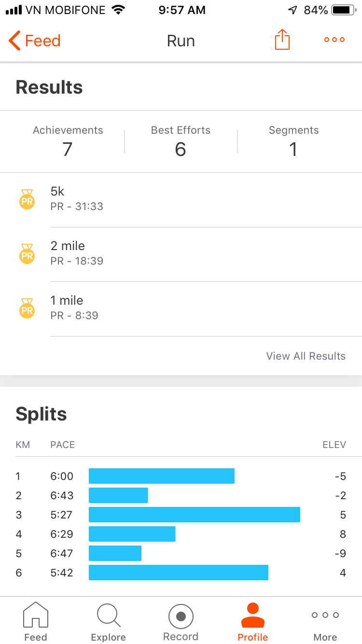Tap the share icon in header
362x644 pixels.
282,40
